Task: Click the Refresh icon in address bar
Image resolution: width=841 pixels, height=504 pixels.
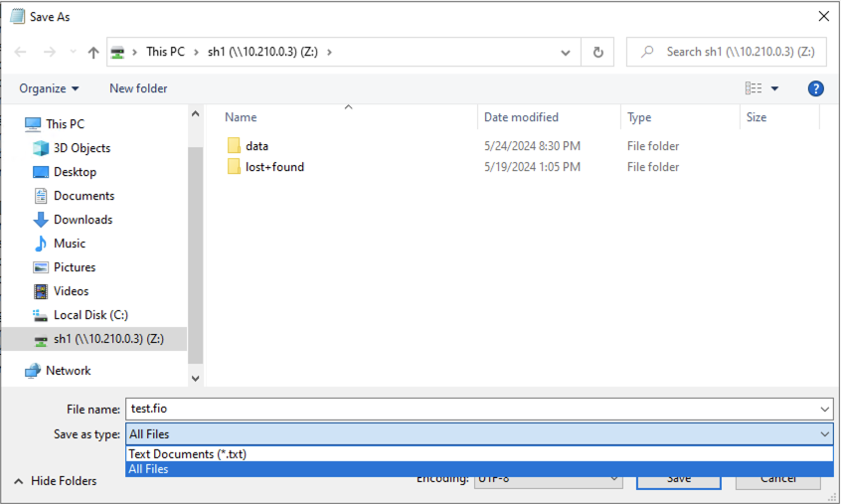Action: [597, 52]
